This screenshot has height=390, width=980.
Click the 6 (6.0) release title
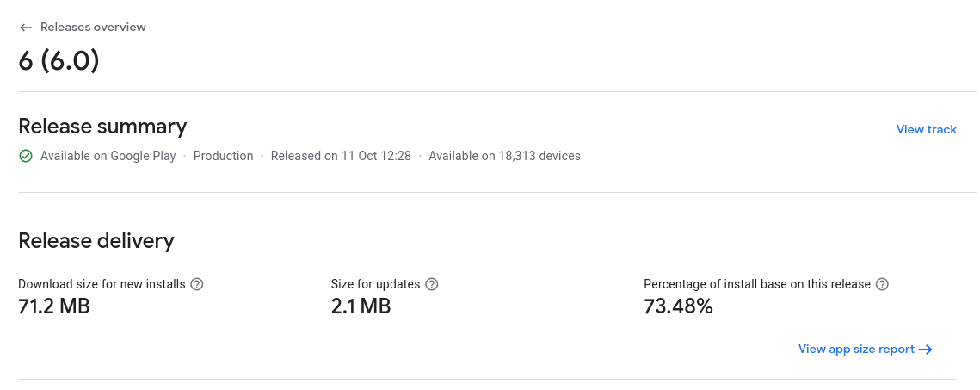[59, 61]
